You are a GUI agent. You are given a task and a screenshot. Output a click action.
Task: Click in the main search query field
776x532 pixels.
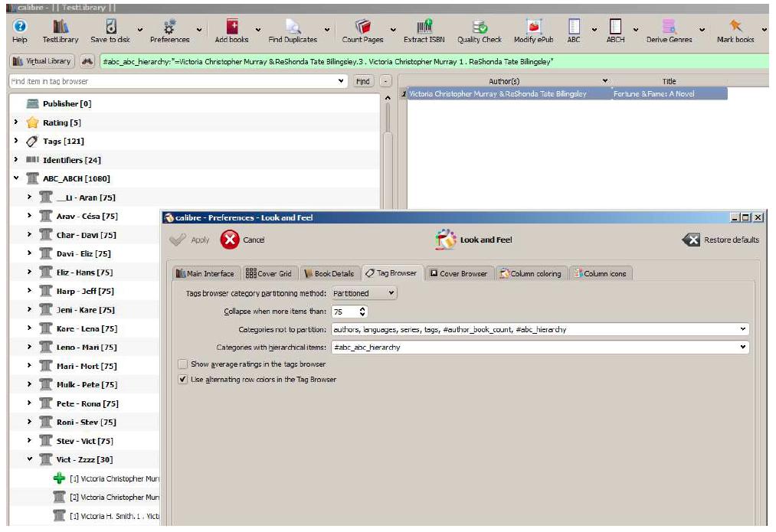434,61
